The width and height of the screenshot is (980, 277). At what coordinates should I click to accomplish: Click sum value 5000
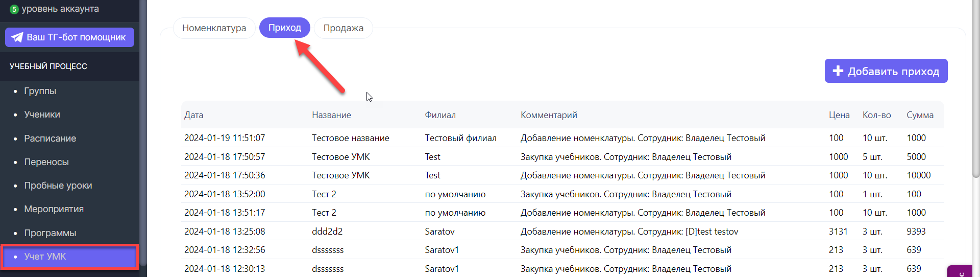click(916, 157)
